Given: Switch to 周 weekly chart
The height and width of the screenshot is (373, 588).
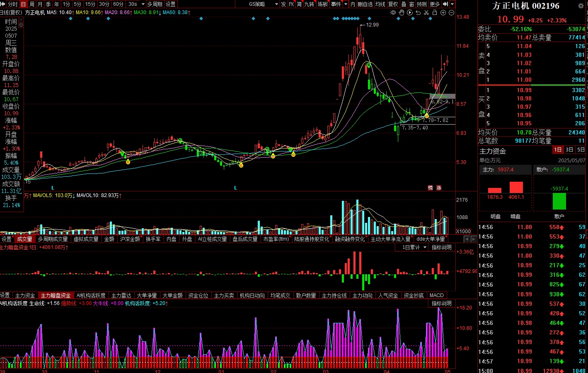Looking at the screenshot, I should point(32,4).
